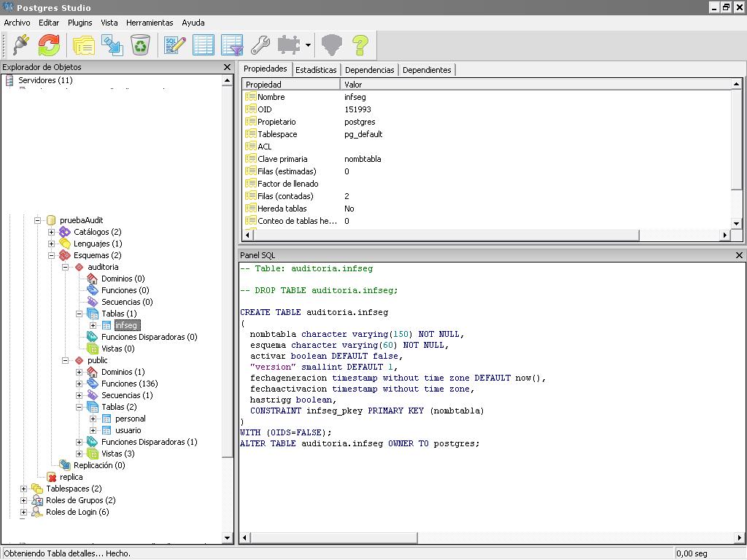Select the Clave primaria property row

click(x=487, y=159)
